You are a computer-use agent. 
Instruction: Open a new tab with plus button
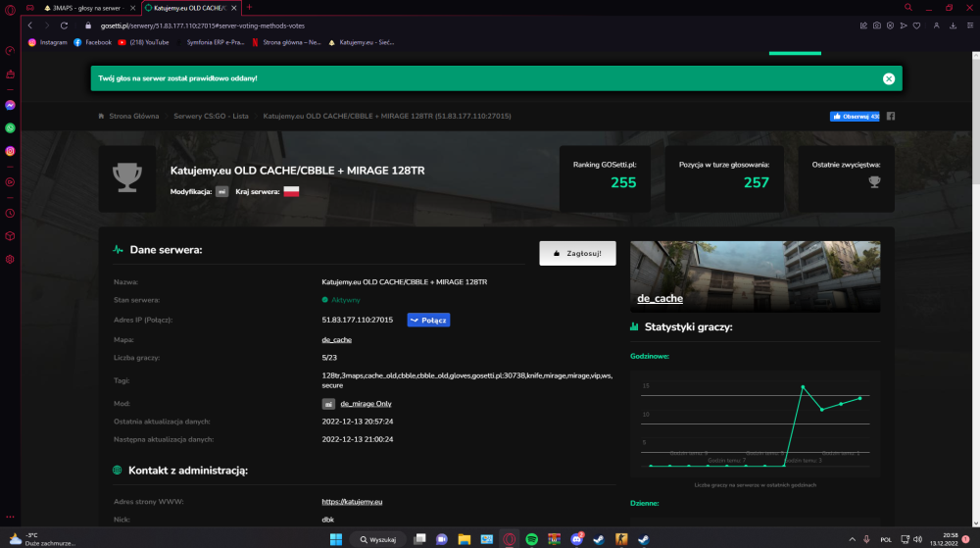point(249,8)
